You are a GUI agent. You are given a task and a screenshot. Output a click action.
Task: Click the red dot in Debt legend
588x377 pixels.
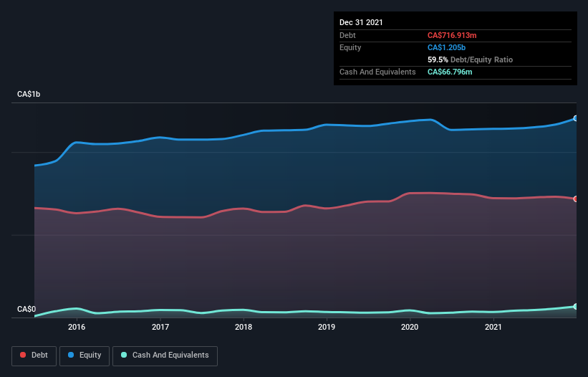click(23, 355)
